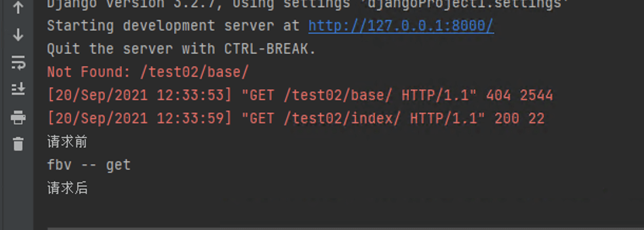Click the 'Quit the server with CTRL-BREAK.' line
Viewport: 644px width, 230px height.
pyautogui.click(x=181, y=49)
